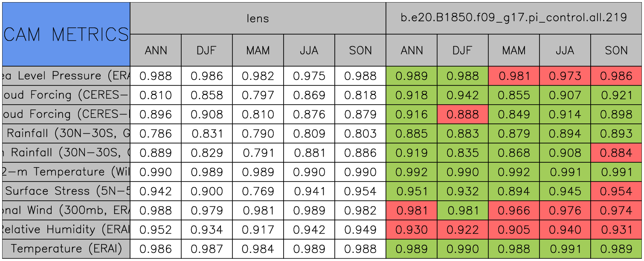Select the ANN header under lens
Image resolution: width=644 pixels, height=261 pixels.
tap(156, 50)
